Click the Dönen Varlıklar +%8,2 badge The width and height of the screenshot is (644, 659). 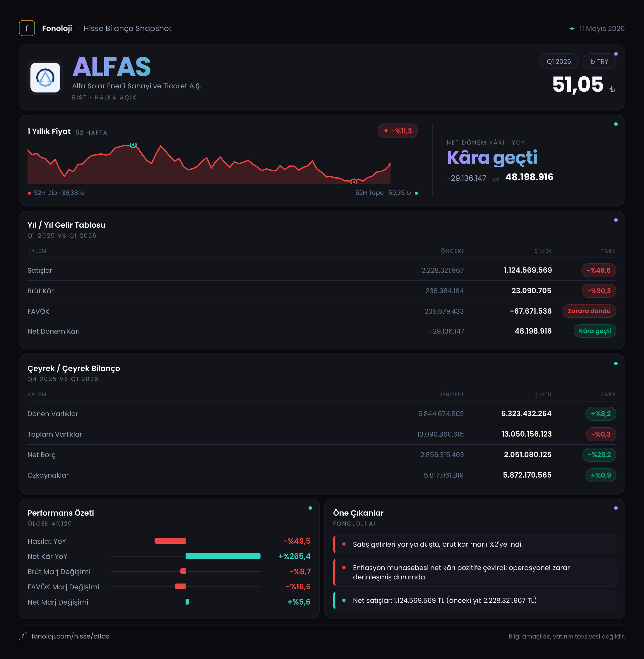coord(601,414)
